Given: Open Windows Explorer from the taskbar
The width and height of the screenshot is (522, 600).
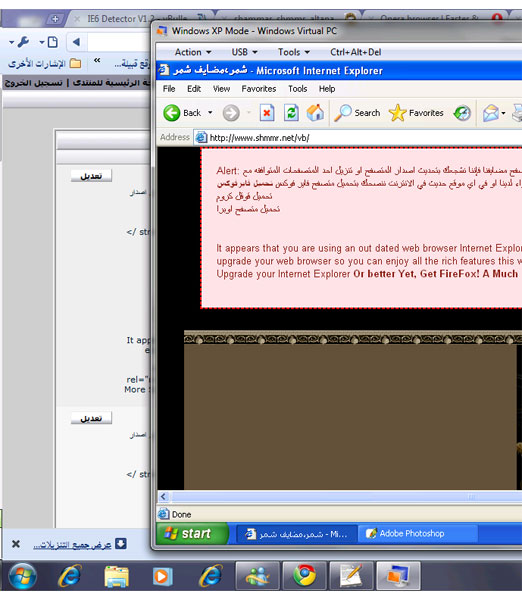Looking at the screenshot, I should point(117,577).
